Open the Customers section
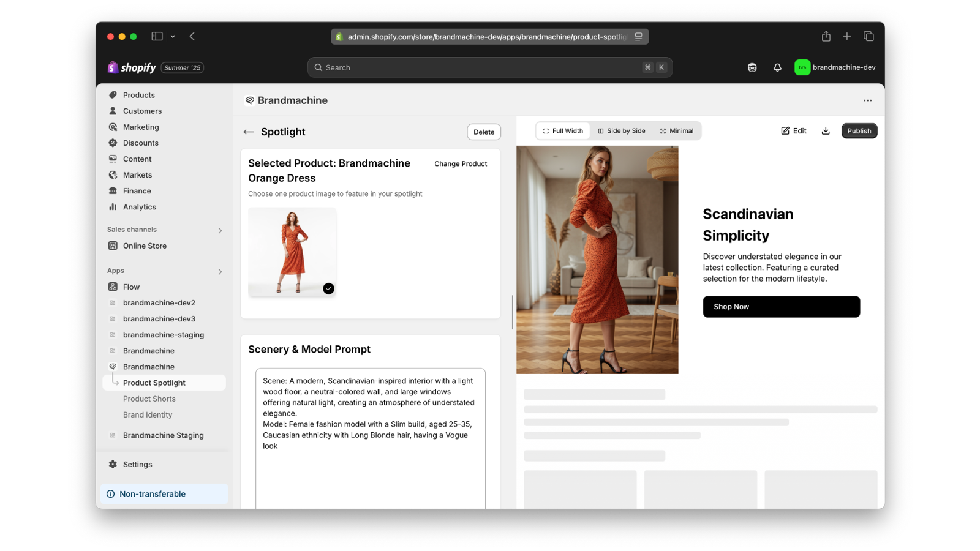 pos(142,111)
